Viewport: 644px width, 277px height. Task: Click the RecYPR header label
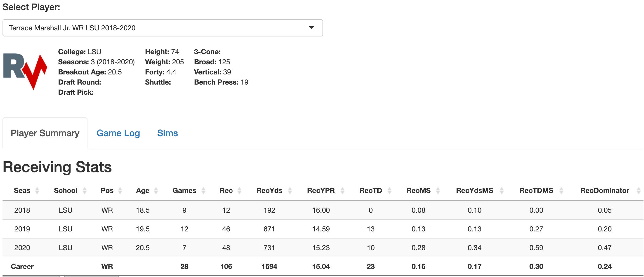[321, 191]
